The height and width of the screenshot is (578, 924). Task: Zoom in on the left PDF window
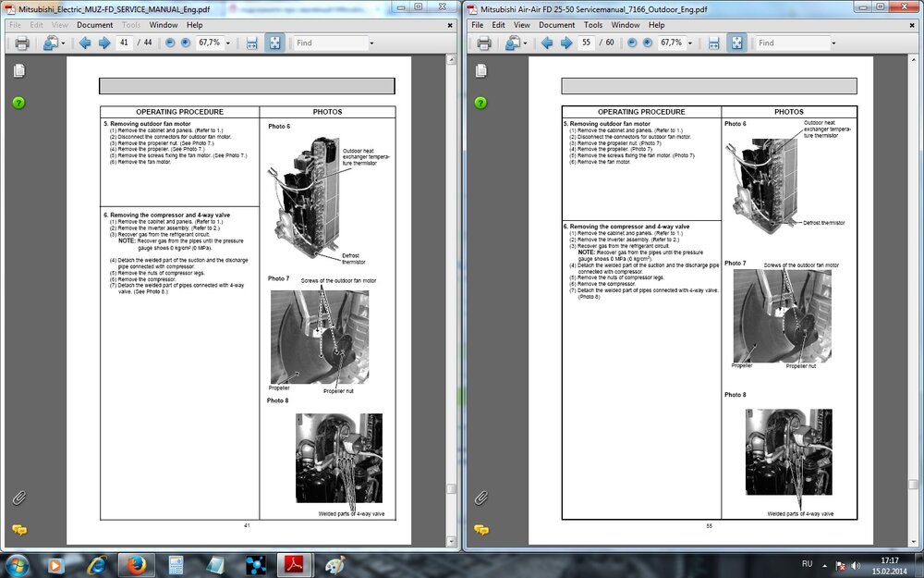[x=186, y=43]
